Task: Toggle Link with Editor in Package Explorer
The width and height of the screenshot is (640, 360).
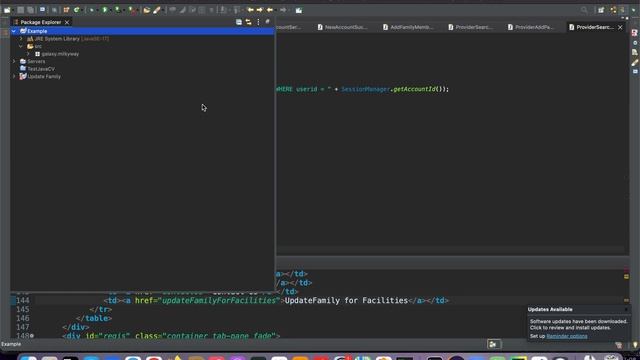Action: click(x=249, y=22)
